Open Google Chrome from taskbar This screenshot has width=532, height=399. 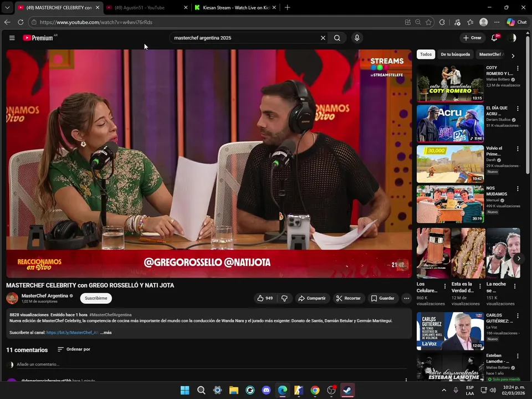click(x=315, y=390)
